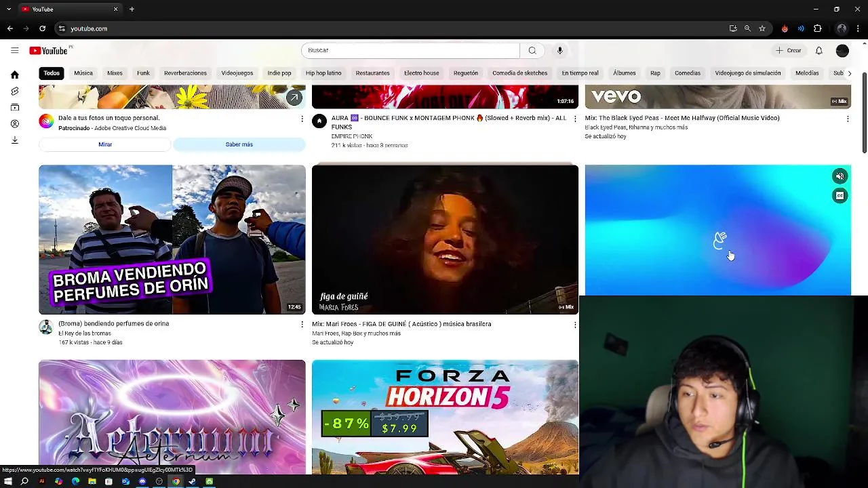
Task: Select the Todos filter chip
Action: coord(52,73)
